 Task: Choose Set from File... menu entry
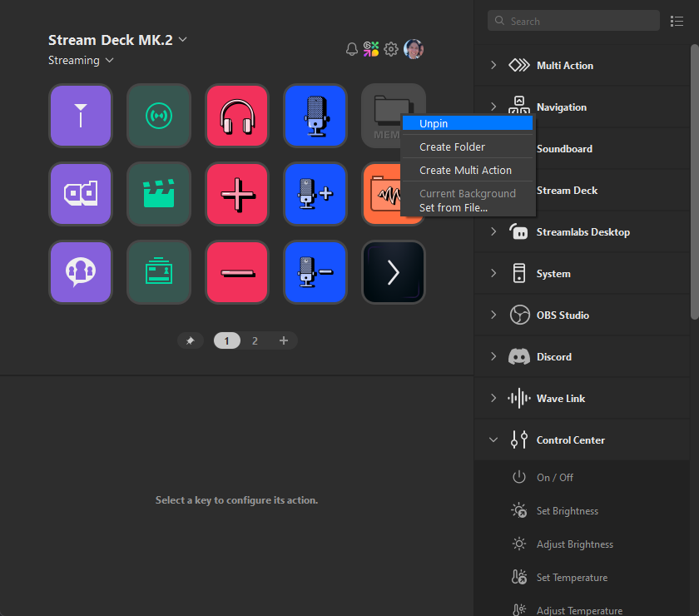click(468, 208)
